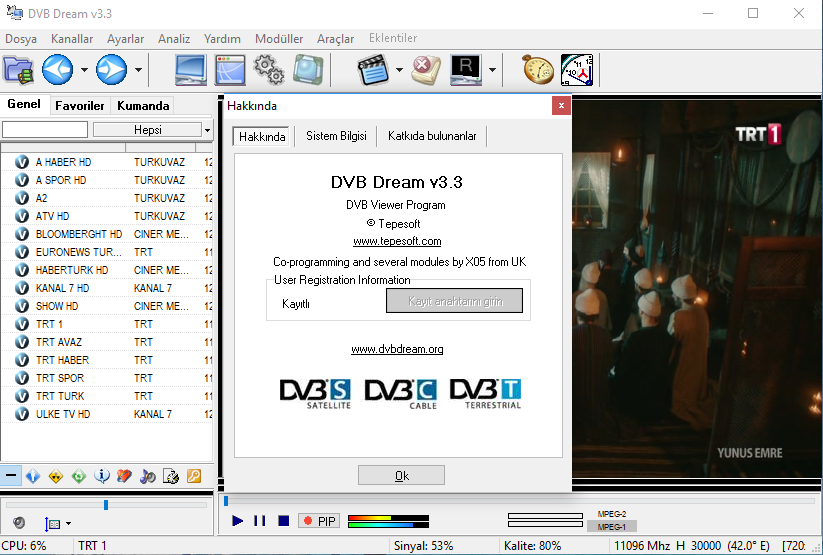Image resolution: width=823 pixels, height=555 pixels.
Task: Open the Analiz menu
Action: tap(174, 39)
